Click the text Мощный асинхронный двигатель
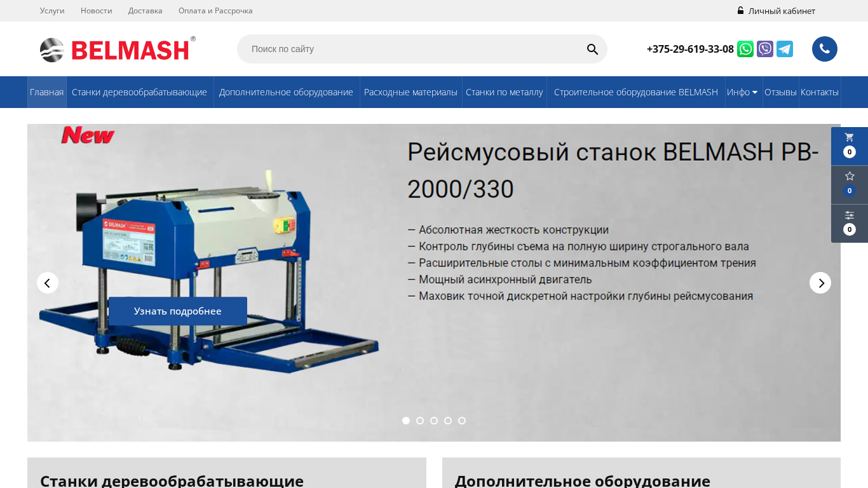Image resolution: width=868 pixels, height=488 pixels. pyautogui.click(x=500, y=280)
